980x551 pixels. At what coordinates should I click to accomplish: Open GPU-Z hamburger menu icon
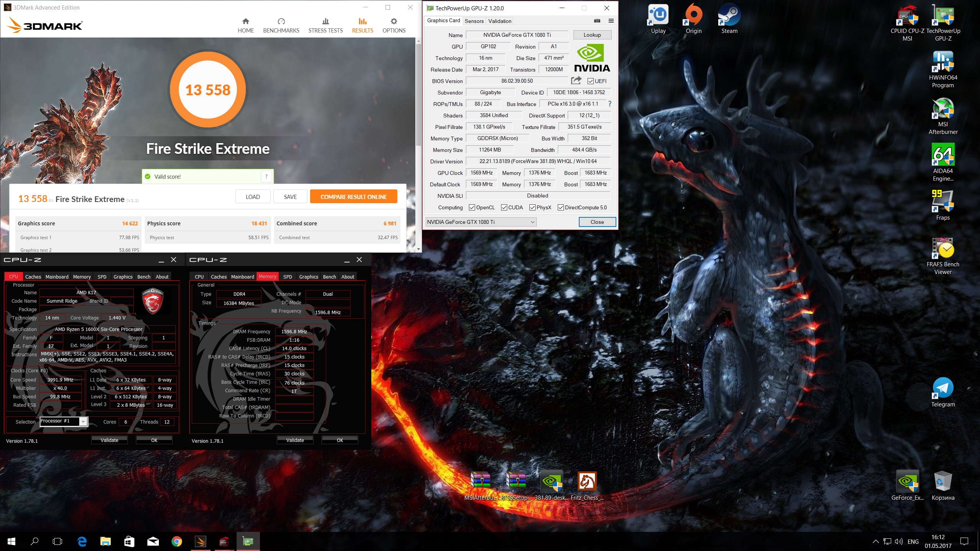pyautogui.click(x=611, y=21)
